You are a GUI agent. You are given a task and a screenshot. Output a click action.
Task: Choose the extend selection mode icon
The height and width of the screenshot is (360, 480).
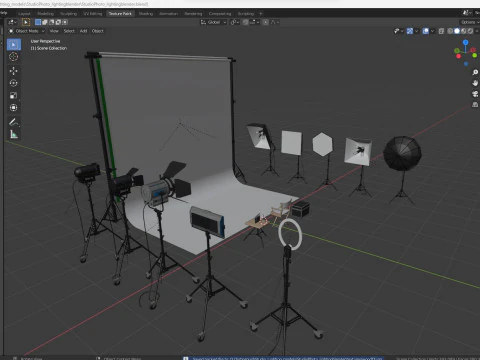(x=45, y=22)
